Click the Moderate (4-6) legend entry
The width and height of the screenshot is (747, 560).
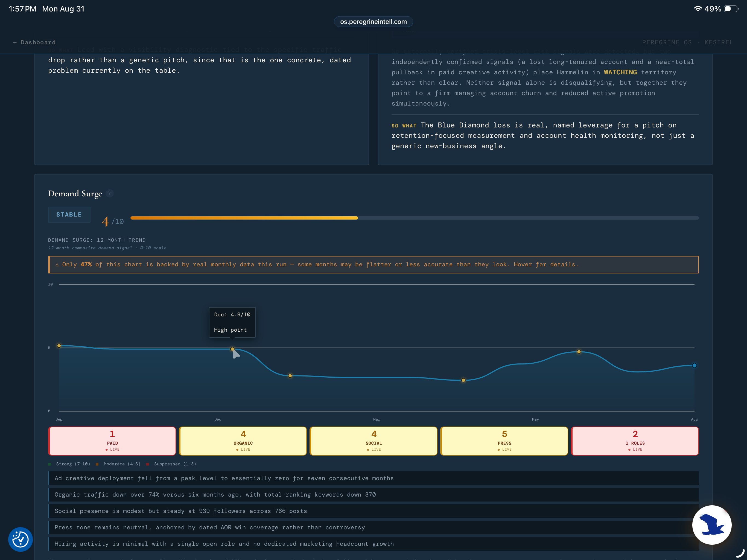tap(118, 464)
